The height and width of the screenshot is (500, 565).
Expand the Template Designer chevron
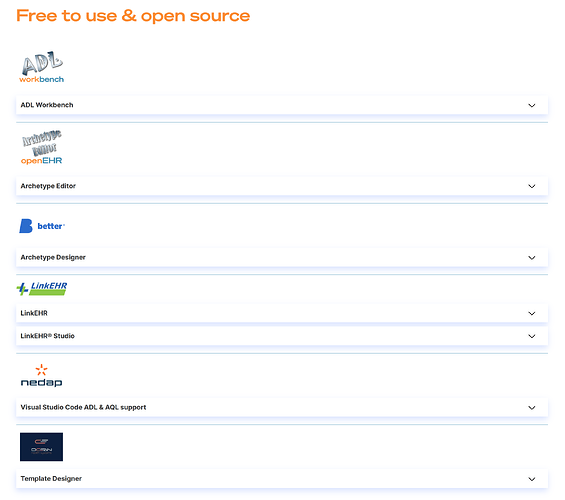click(x=531, y=479)
